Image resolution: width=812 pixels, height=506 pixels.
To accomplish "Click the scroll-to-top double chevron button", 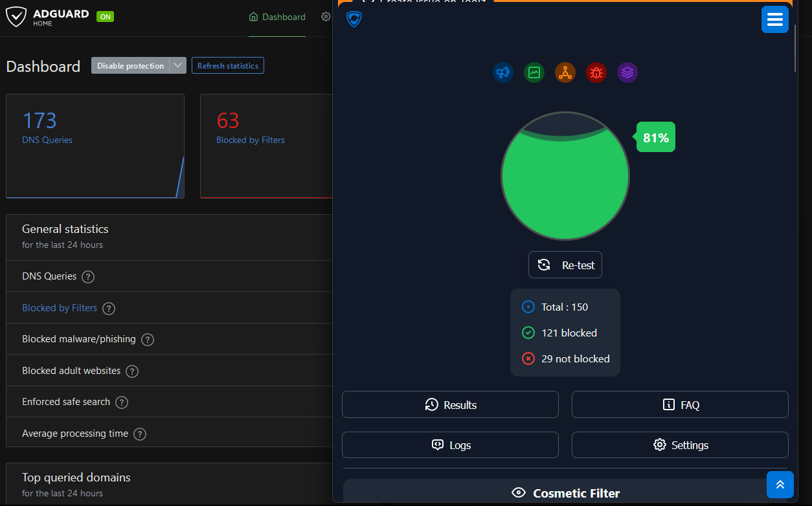I will (x=780, y=485).
